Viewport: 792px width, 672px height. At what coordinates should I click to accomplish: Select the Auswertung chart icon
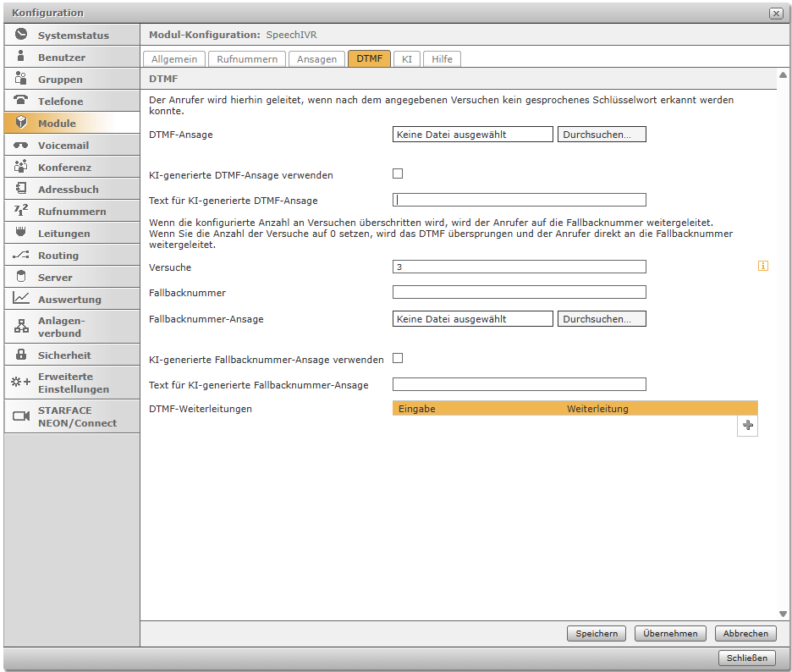(x=21, y=299)
